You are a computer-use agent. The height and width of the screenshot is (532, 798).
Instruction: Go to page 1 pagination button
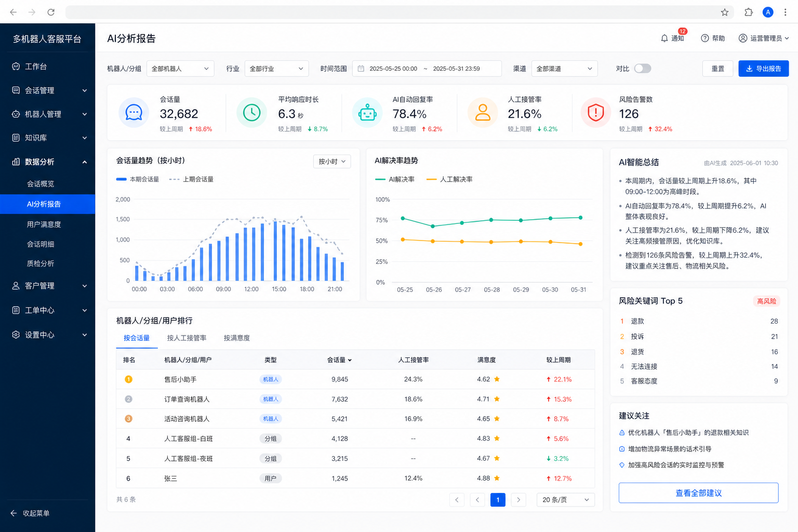click(498, 500)
